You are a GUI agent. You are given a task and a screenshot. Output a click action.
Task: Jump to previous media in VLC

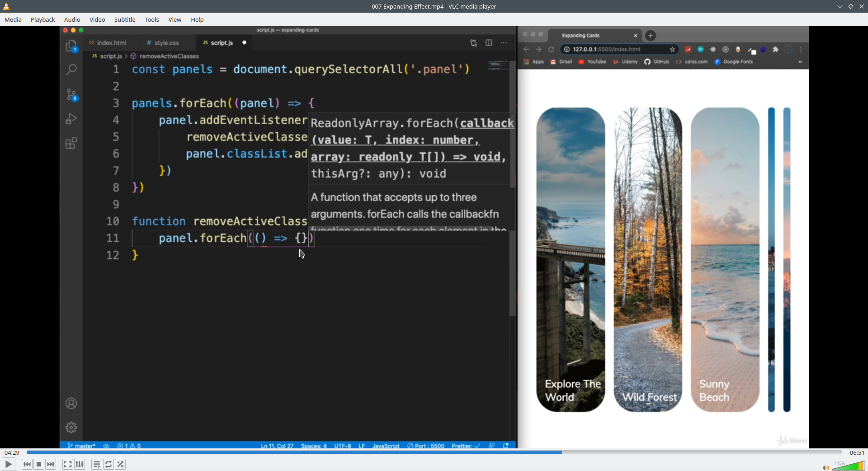27,464
